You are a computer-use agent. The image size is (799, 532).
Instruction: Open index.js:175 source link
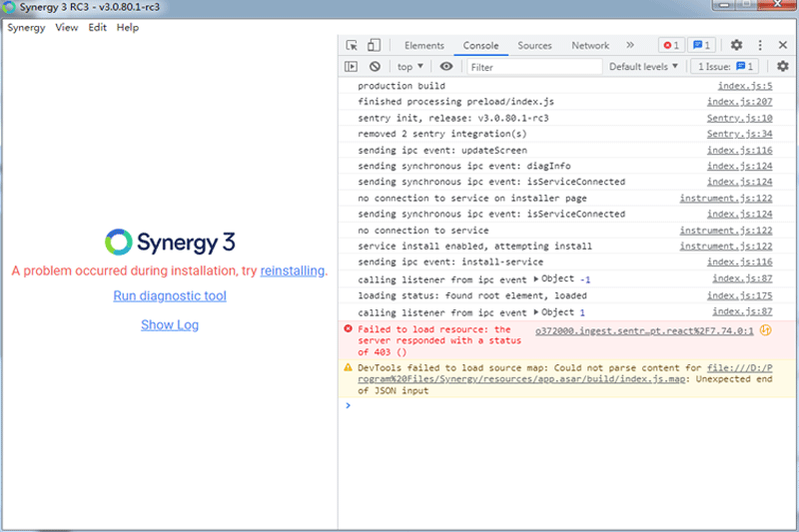[739, 295]
